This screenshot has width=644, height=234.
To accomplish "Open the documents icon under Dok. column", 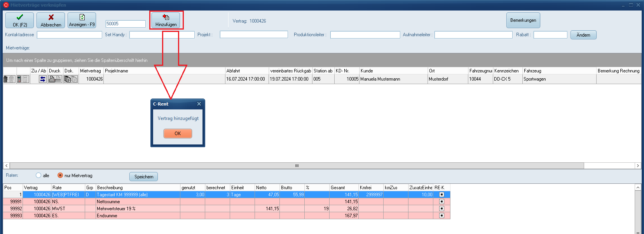I will 68,79.
